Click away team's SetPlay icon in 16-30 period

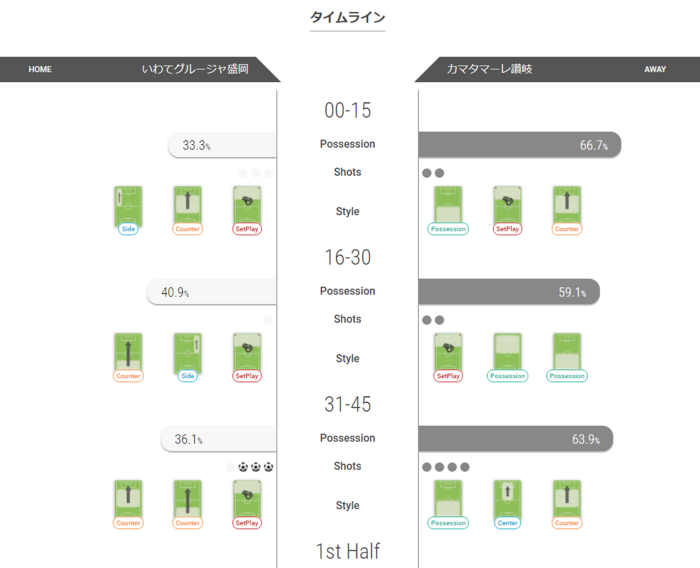point(448,355)
